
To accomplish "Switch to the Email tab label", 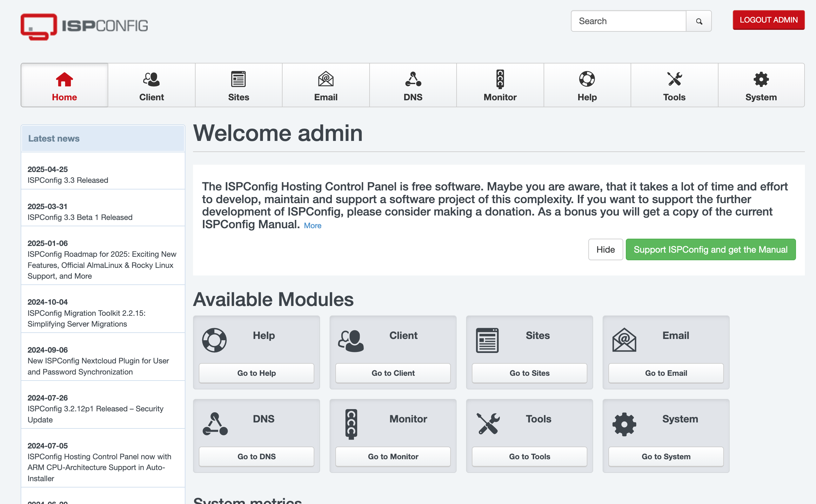I will (326, 97).
